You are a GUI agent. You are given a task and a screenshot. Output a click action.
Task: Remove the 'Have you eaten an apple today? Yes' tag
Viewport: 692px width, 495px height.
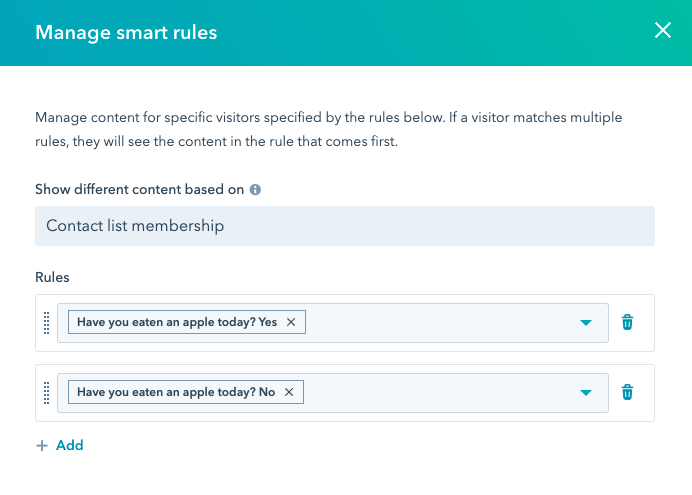click(291, 322)
